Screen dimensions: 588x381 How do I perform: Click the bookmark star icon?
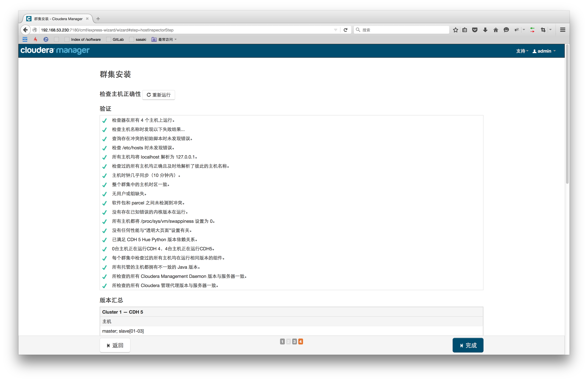(x=456, y=30)
